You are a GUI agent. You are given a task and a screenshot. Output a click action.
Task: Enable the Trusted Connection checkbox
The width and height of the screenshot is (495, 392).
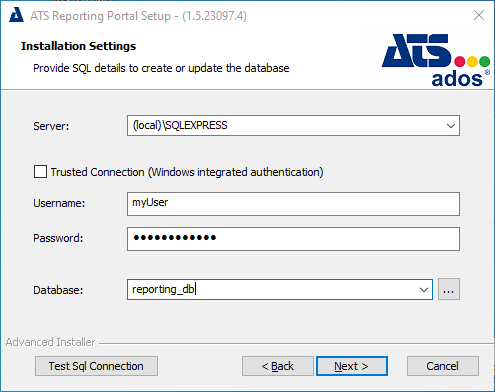(x=40, y=172)
